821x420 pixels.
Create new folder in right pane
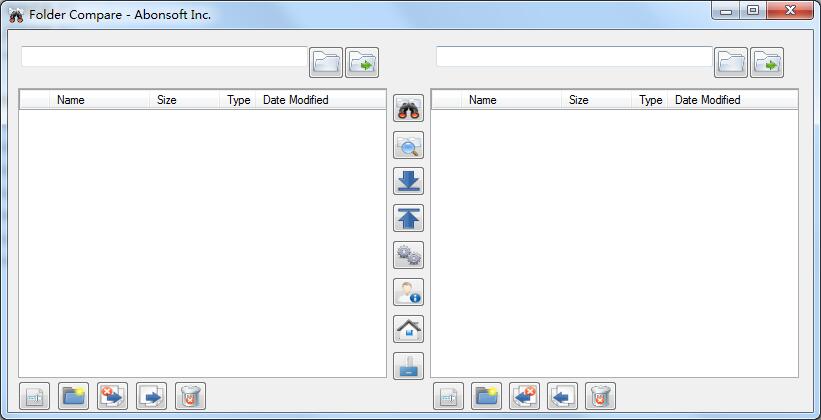[x=486, y=396]
